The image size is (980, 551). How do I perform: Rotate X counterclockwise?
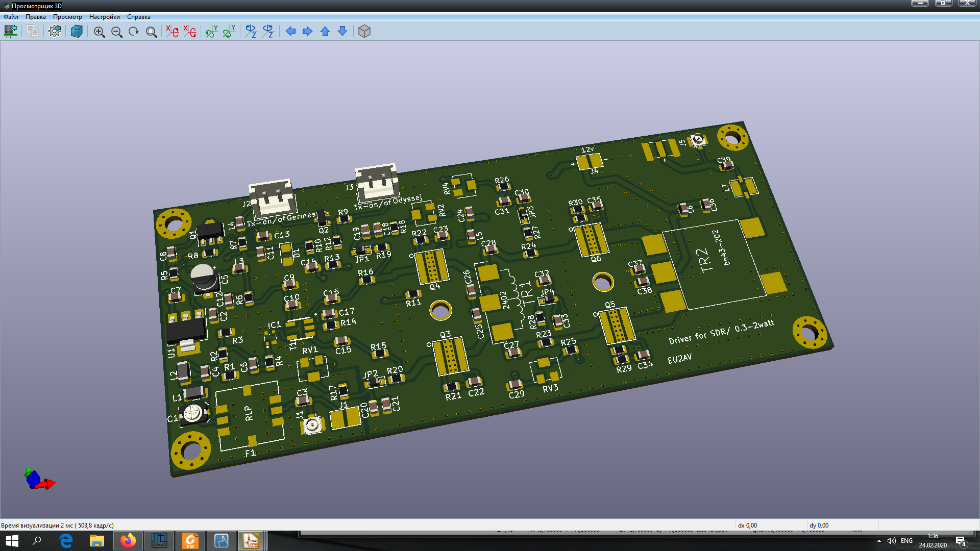pyautogui.click(x=190, y=31)
